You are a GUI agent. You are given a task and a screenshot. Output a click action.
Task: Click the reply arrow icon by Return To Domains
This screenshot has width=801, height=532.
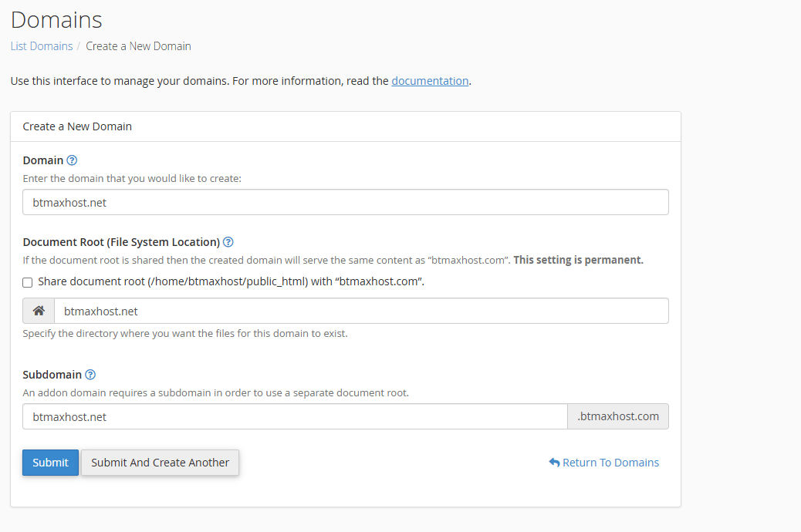[x=554, y=463]
